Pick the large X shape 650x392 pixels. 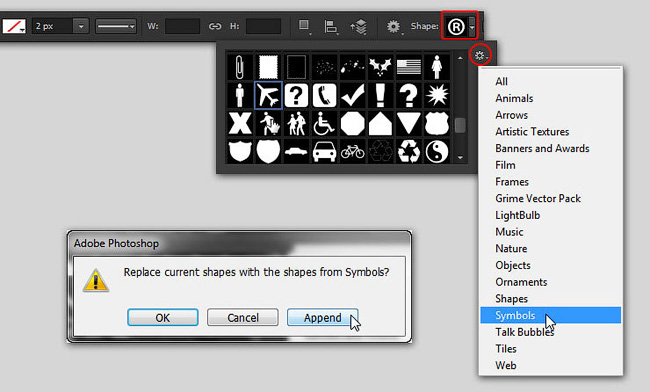240,123
